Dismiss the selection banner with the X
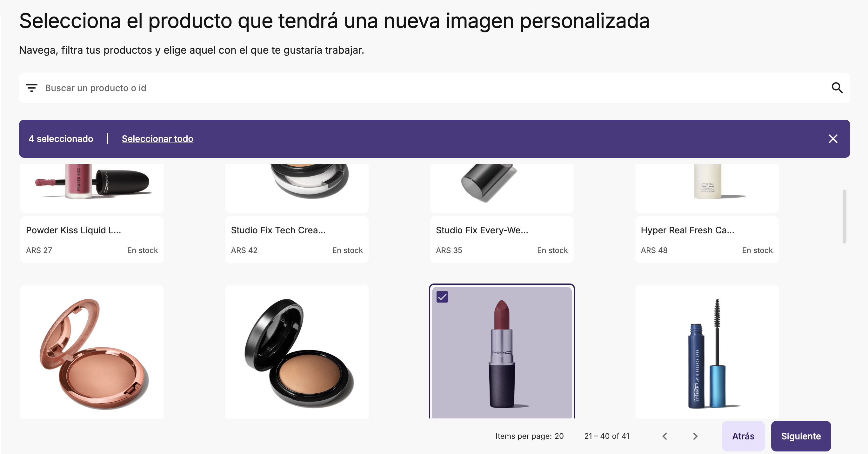 coord(833,138)
